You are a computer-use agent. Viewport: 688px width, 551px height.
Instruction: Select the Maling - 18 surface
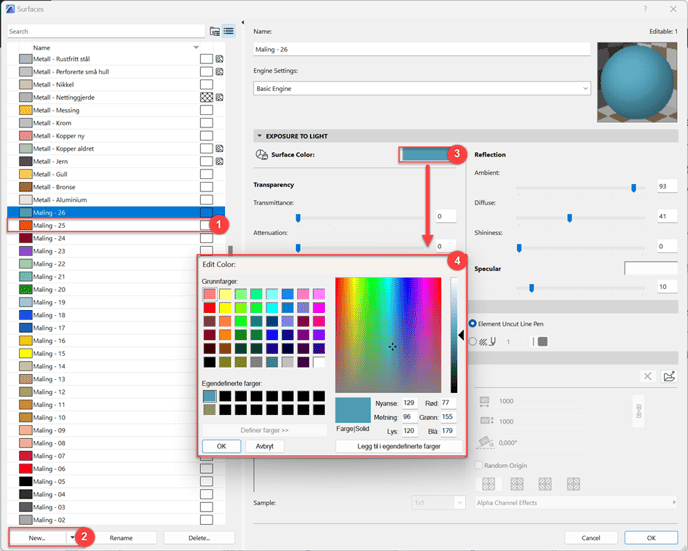pos(116,315)
